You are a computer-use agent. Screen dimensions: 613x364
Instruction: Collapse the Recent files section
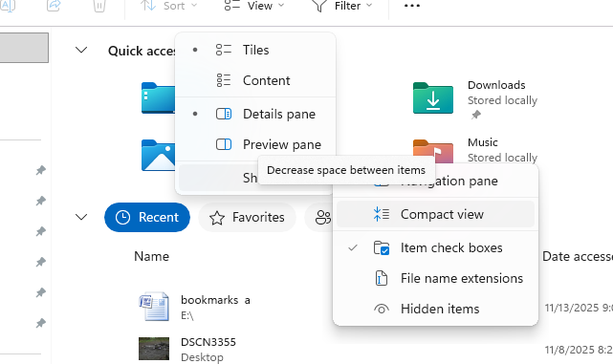[x=81, y=217]
